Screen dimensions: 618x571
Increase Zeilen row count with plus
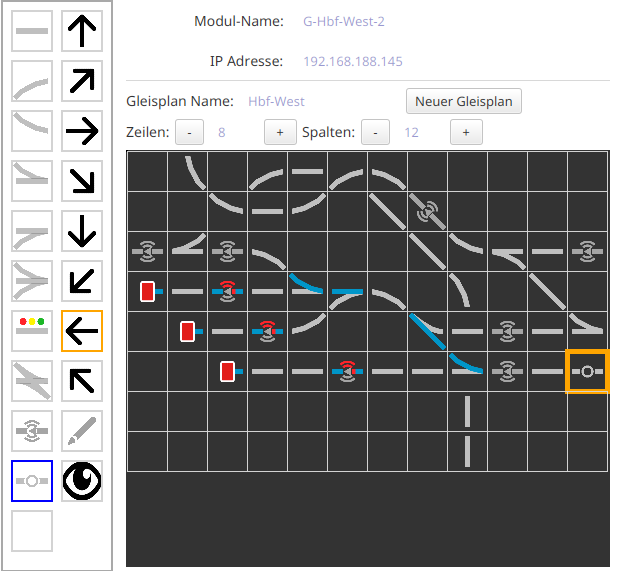point(280,132)
